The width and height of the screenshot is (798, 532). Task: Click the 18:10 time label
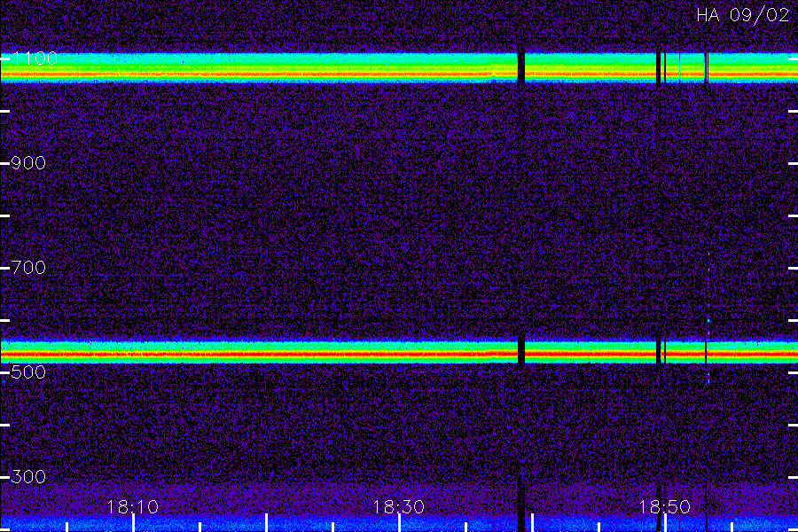(x=132, y=507)
